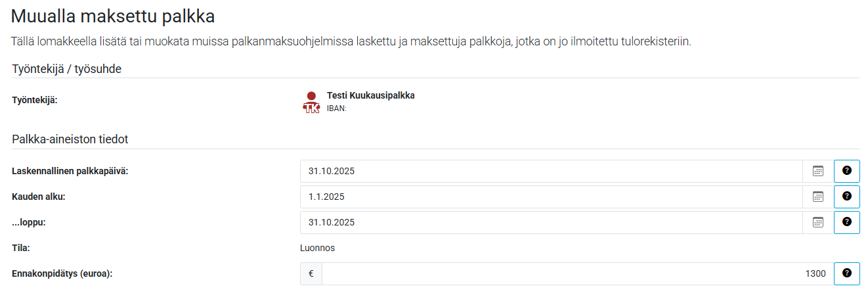
Task: Click the euro sign beside Ennakonpidätys
Action: (x=311, y=273)
